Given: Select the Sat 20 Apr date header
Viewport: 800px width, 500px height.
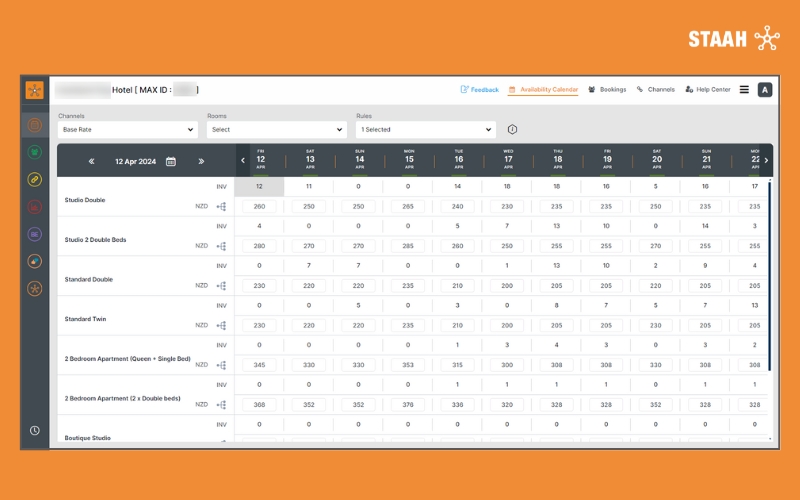Looking at the screenshot, I should [x=657, y=160].
